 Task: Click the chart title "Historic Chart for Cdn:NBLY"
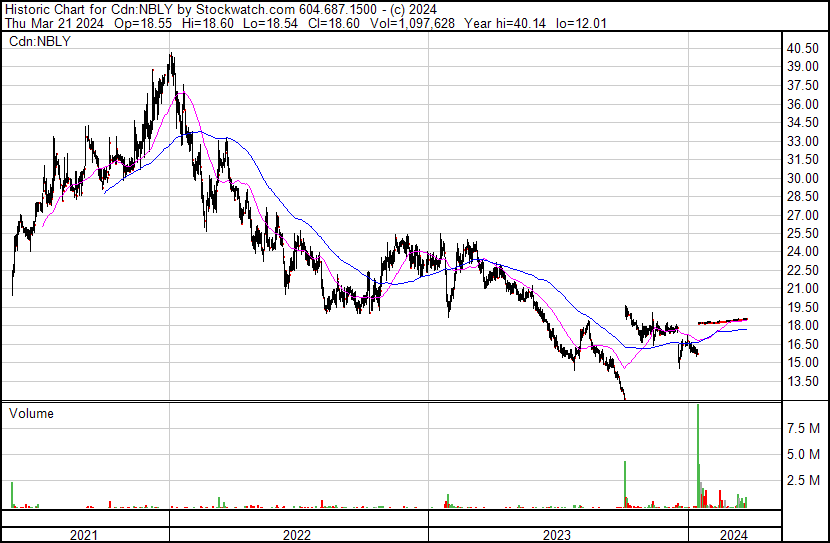(x=90, y=9)
